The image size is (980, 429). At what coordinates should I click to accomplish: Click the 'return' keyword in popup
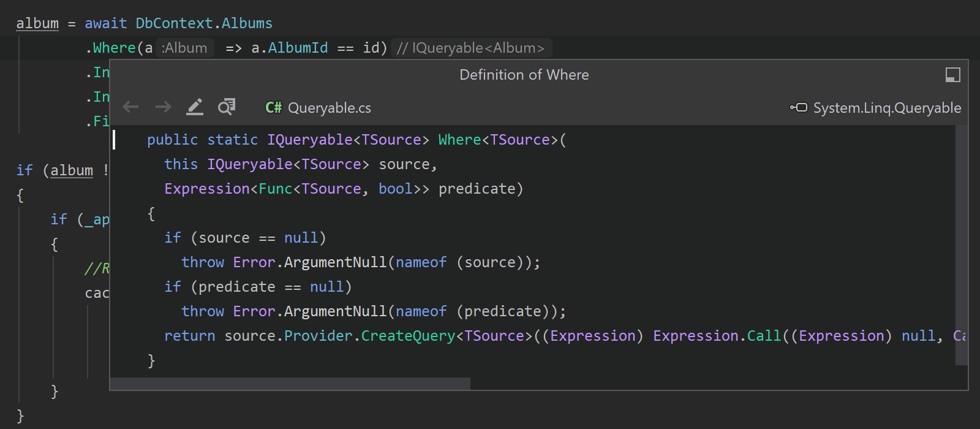coord(189,336)
